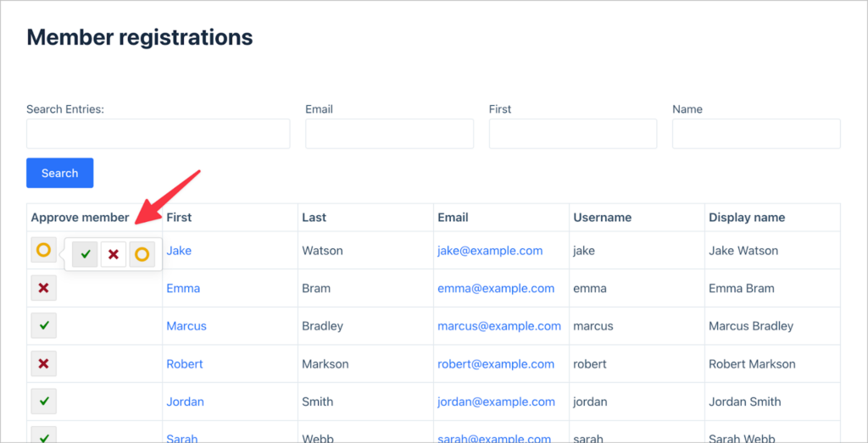Click the green approve checkmark in popup
Screen dimensions: 868x443
coord(86,254)
